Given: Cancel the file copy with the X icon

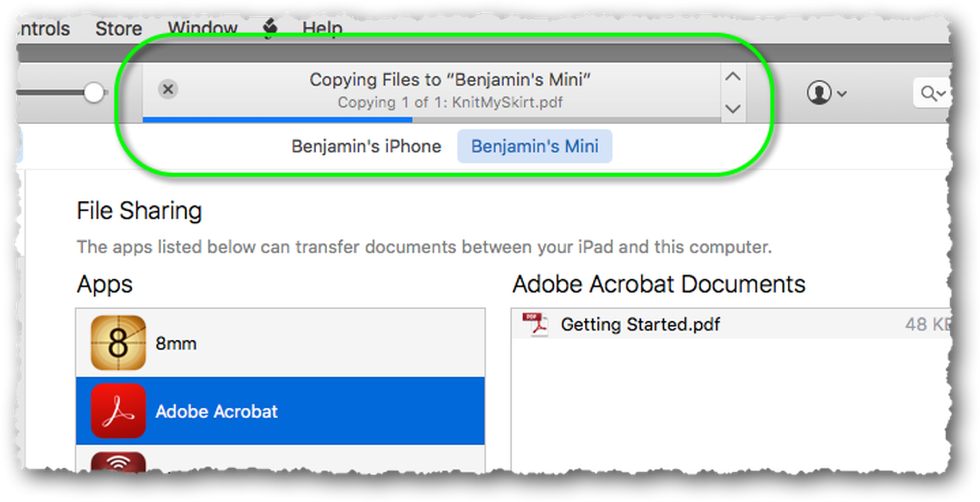Looking at the screenshot, I should click(168, 89).
